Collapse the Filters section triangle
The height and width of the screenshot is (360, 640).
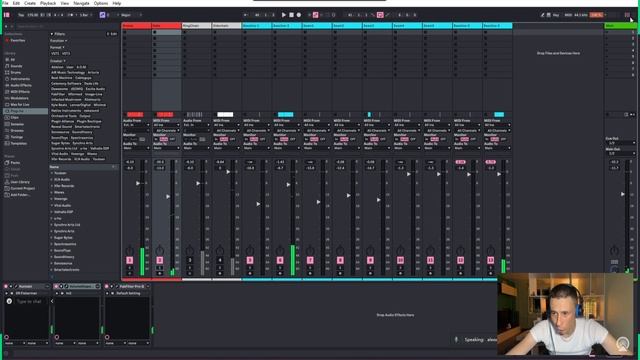coord(52,34)
